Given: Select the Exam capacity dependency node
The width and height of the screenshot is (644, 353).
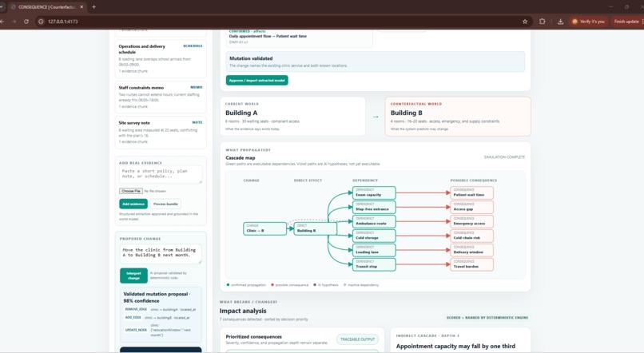Looking at the screenshot, I should [x=374, y=192].
